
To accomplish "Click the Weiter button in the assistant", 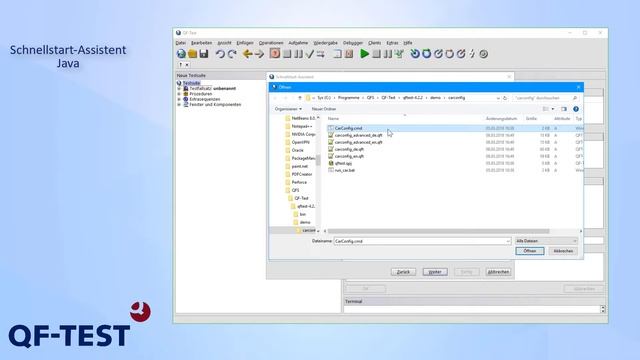I will tap(435, 272).
